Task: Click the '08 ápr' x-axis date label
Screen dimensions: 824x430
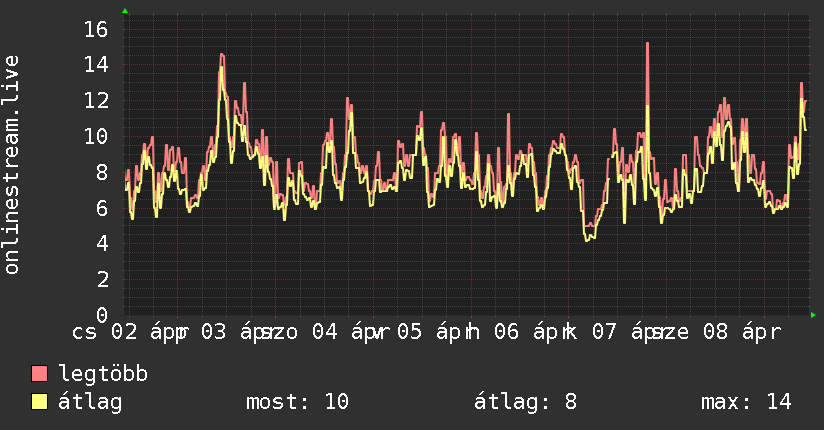Action: (x=742, y=332)
